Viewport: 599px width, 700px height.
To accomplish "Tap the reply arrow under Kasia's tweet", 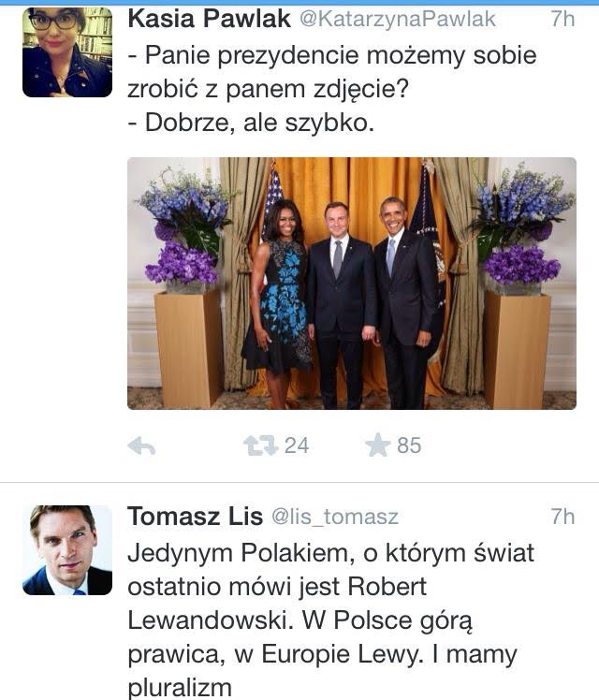I will pos(141,446).
